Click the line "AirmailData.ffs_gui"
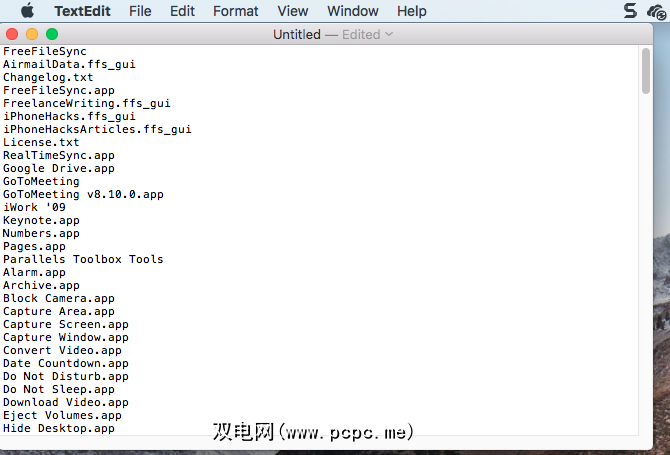Screen dimensions: 670x455 click(x=69, y=64)
